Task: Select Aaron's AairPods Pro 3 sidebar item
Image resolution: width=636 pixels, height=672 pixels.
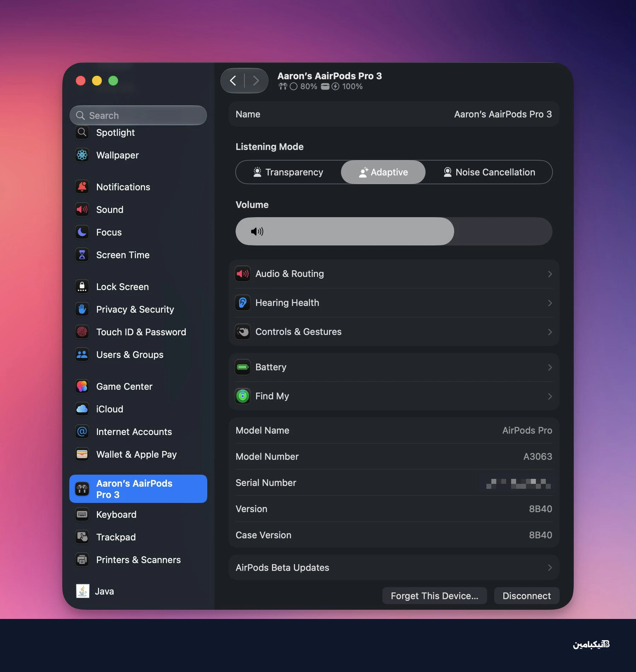Action: pyautogui.click(x=138, y=489)
